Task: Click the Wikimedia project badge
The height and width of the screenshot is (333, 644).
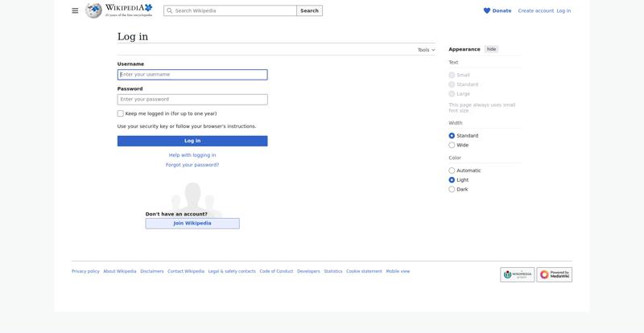Action: pos(517,274)
